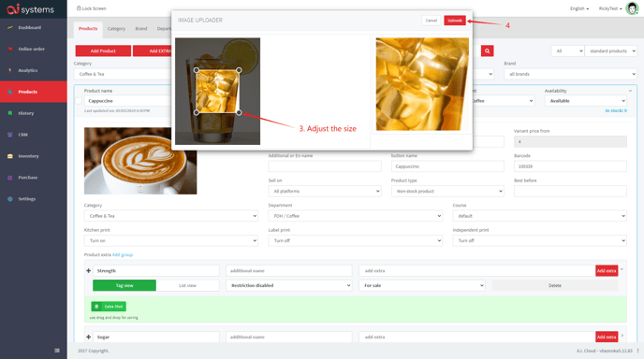Viewport: 644px width, 359px height.
Task: Open the Dashboard sidebar icon
Action: pos(10,27)
